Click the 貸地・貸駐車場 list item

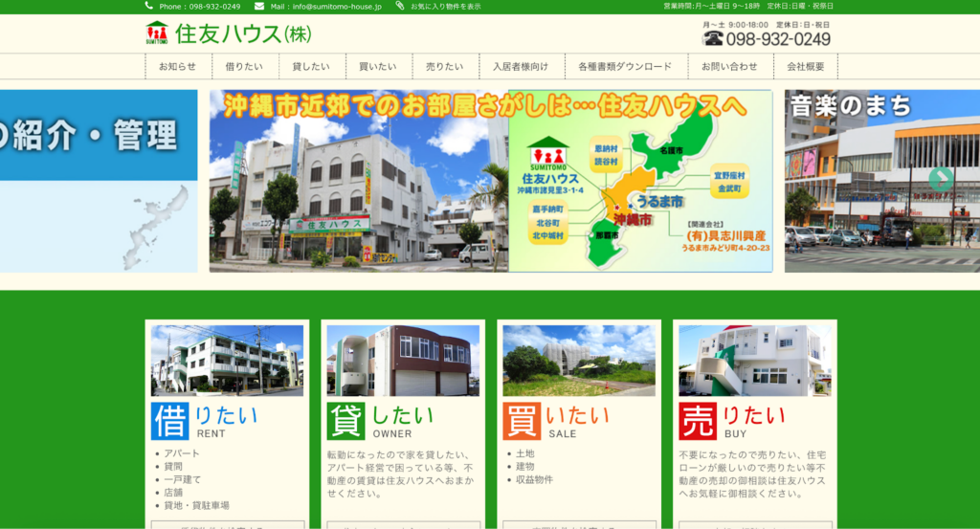[x=196, y=506]
